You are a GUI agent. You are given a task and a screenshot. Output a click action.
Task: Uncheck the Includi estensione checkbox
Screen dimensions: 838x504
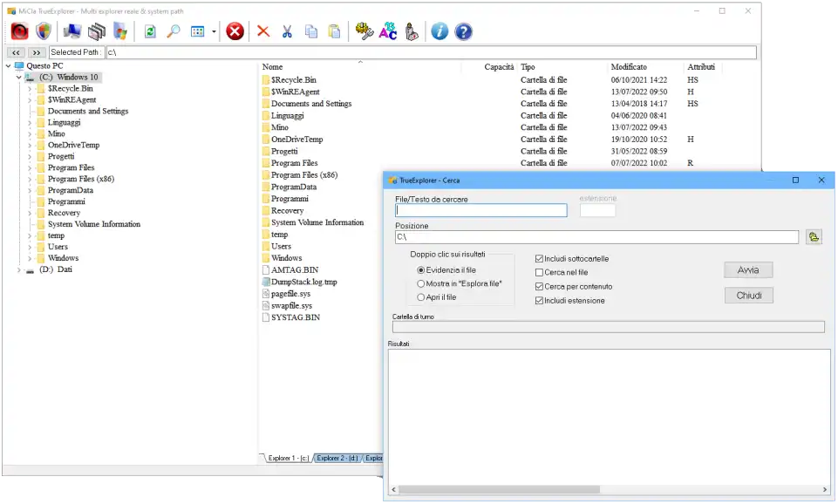tap(539, 301)
